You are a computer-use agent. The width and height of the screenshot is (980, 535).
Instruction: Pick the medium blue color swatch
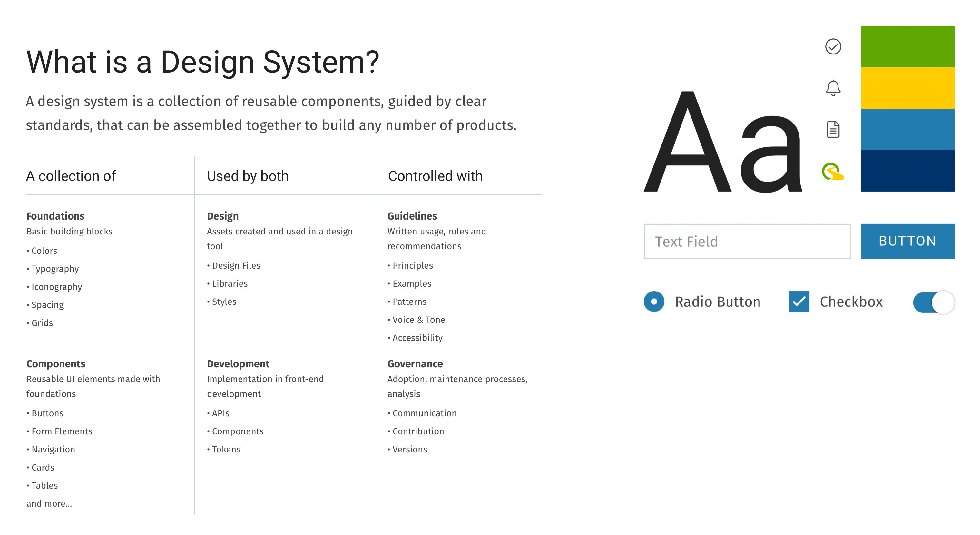(x=907, y=129)
